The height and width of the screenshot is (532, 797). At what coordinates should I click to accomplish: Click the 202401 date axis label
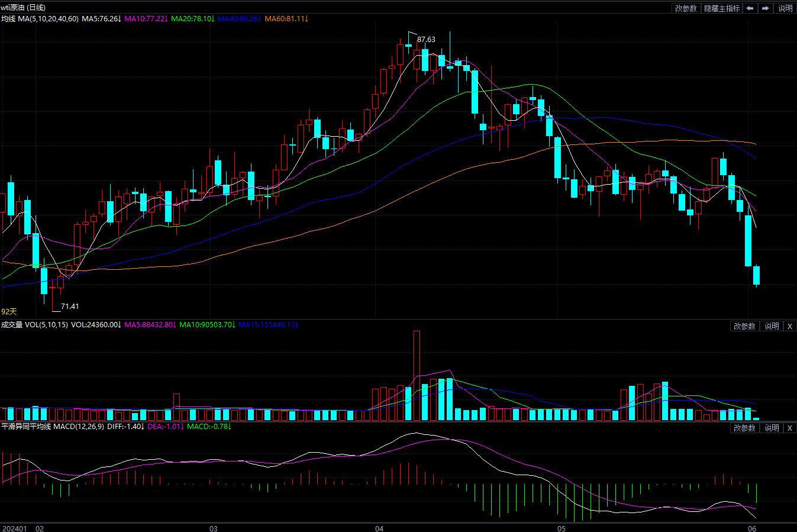14,528
